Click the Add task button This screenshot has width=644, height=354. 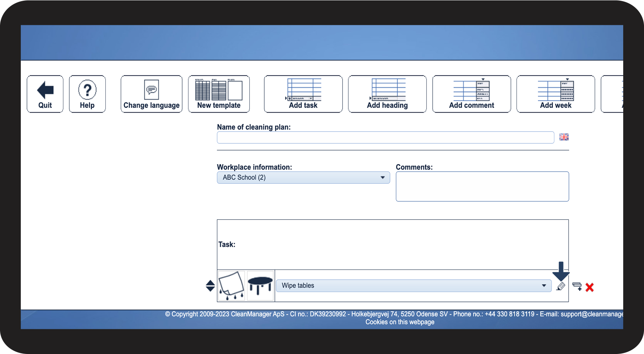(x=303, y=94)
